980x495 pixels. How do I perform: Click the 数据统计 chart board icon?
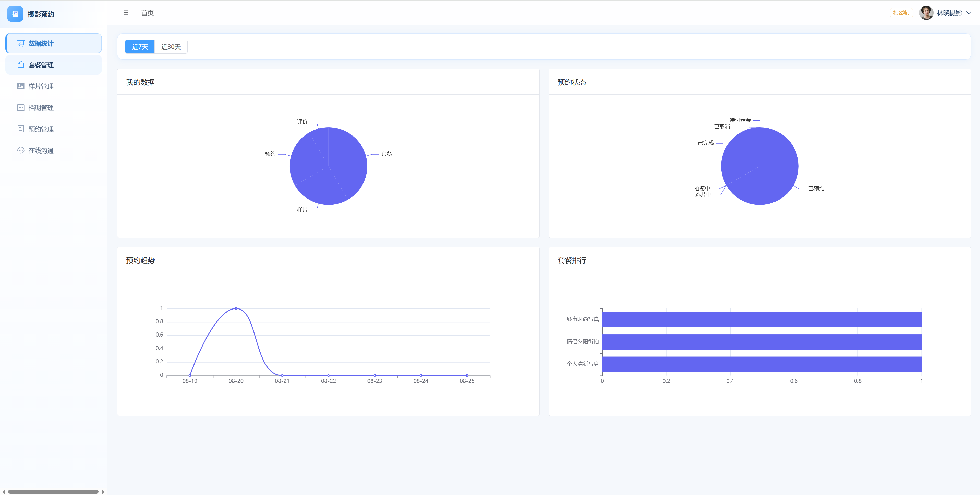[21, 43]
